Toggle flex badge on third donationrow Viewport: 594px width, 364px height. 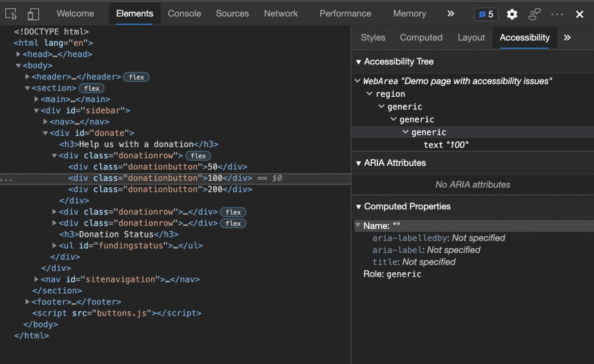point(233,223)
